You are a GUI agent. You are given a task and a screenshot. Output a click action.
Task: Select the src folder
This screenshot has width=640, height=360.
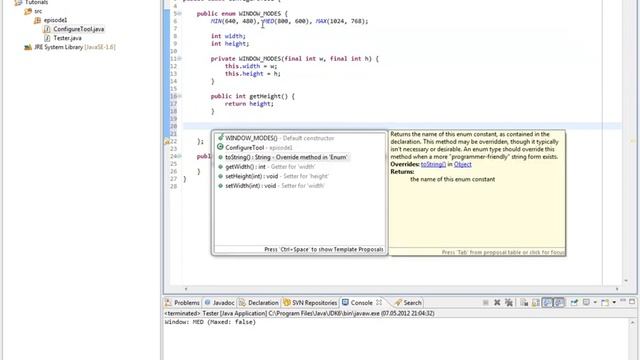coord(38,11)
